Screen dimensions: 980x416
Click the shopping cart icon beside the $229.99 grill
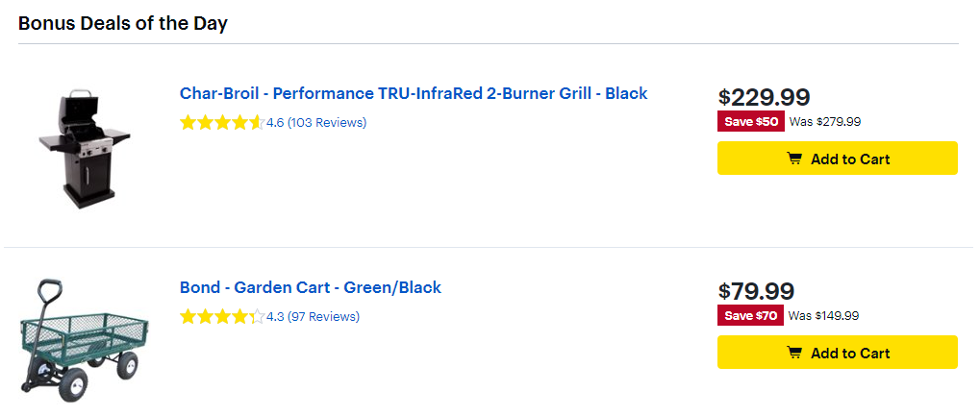(x=793, y=159)
